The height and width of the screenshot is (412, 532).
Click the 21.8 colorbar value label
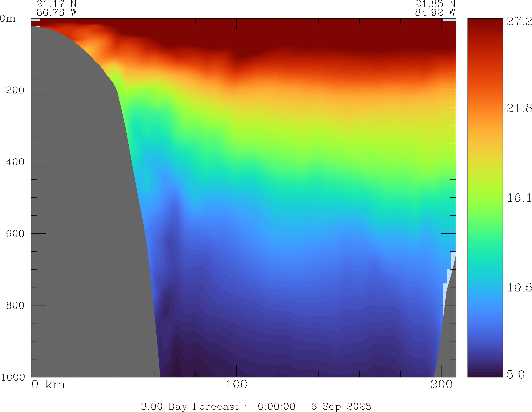point(519,108)
